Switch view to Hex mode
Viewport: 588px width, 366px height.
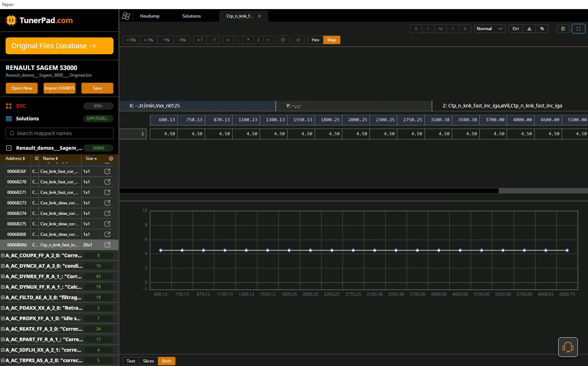315,40
